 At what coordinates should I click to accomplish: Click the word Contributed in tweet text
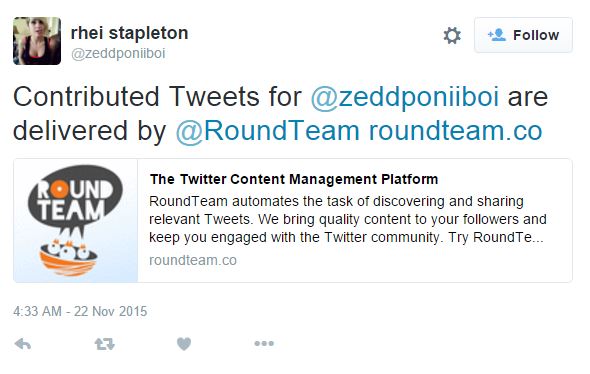(x=87, y=97)
